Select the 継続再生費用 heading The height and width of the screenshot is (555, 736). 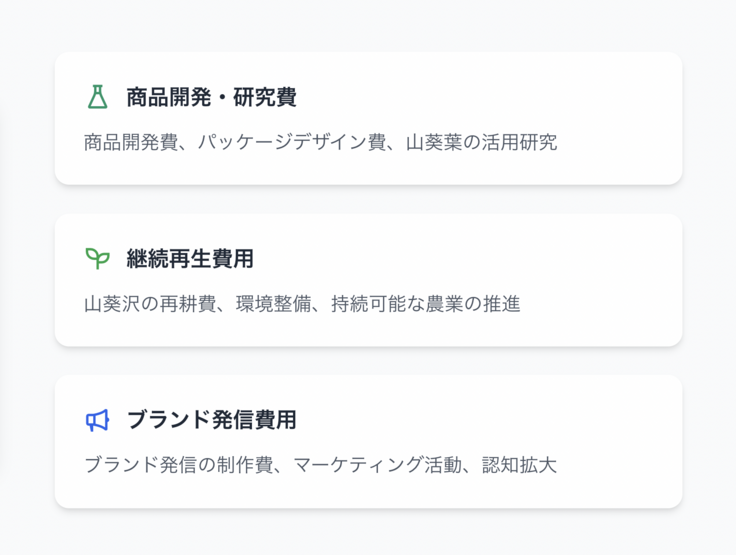click(190, 259)
